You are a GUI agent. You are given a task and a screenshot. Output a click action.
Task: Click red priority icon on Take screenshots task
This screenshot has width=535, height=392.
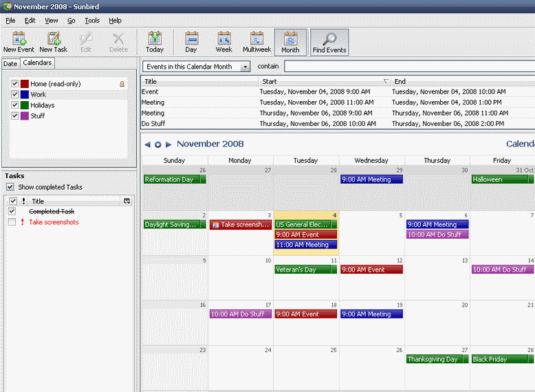pyautogui.click(x=23, y=222)
